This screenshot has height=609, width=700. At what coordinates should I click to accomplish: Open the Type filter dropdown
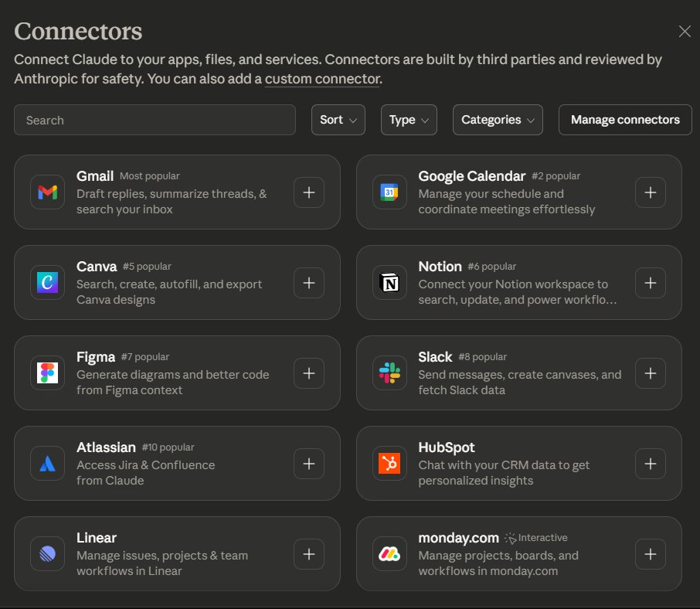click(x=409, y=120)
